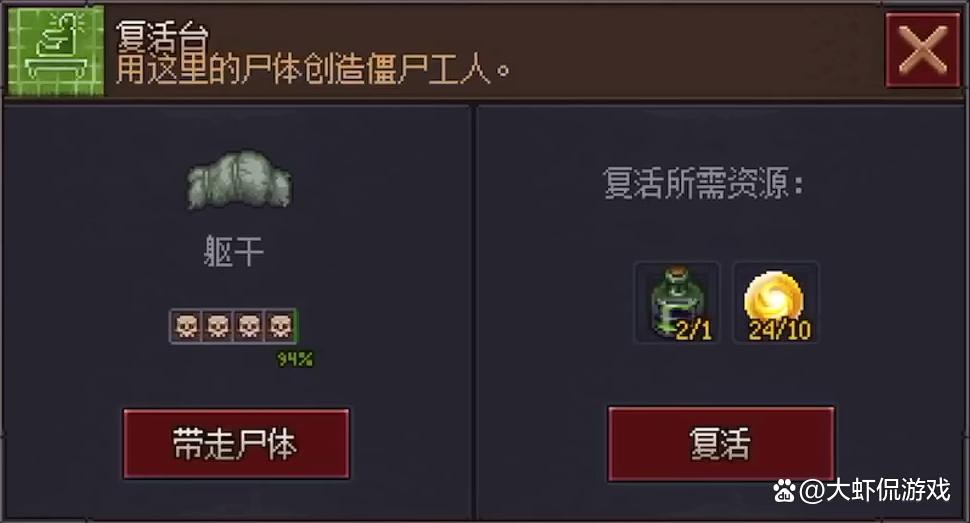Click the green resurrection table icon
970x523 pixels.
point(56,50)
